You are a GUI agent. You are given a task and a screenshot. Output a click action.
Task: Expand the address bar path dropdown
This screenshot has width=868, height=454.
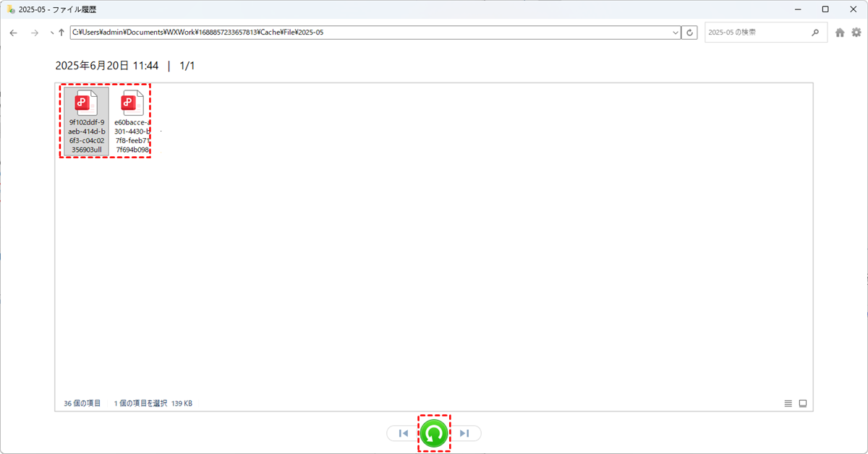676,33
